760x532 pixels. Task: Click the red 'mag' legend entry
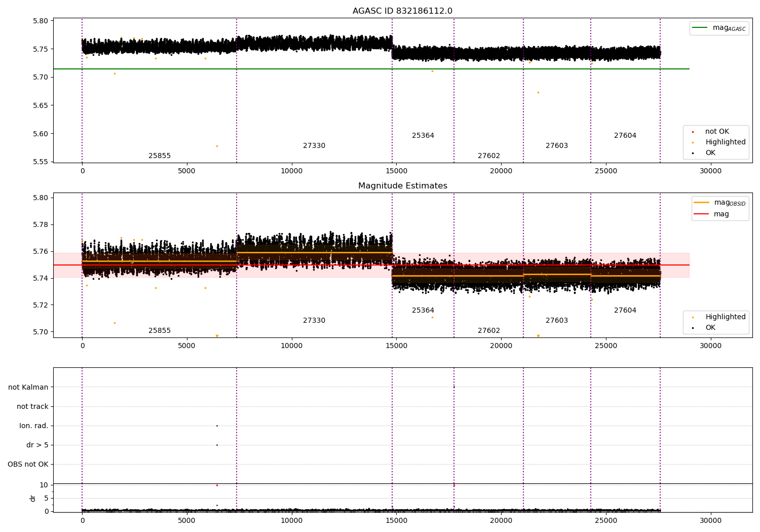712,214
